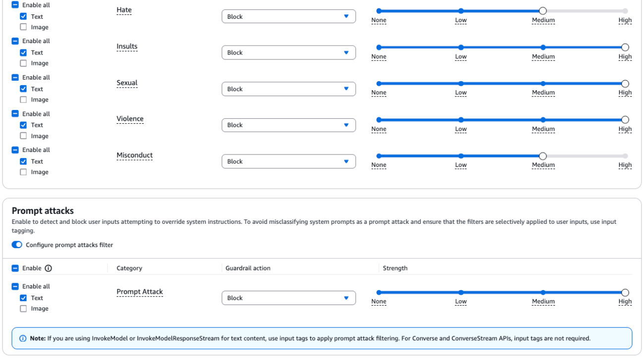Screen dimensions: 644x362
Task: Set Prompt Attack strength slider to Medium
Action: coord(543,293)
